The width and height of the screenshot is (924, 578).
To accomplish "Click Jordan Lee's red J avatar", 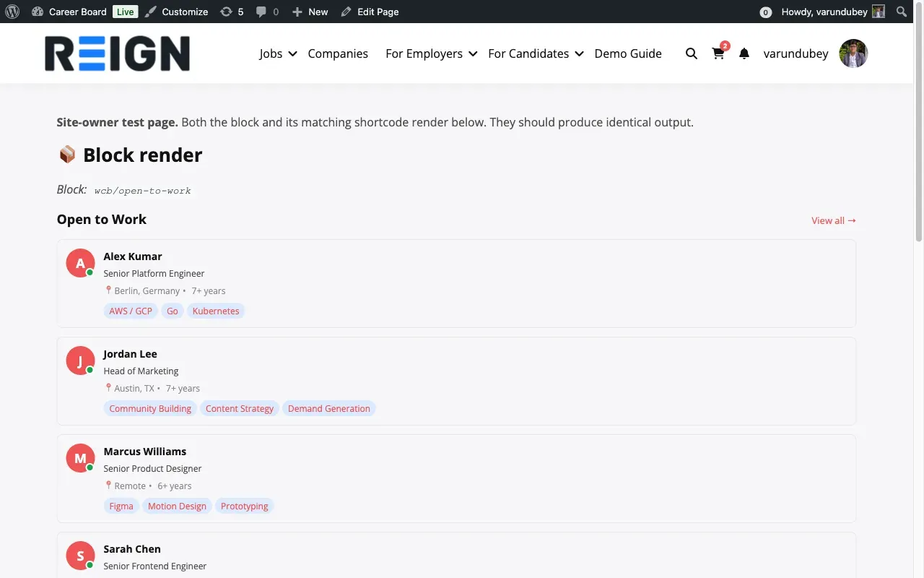I will pos(80,361).
